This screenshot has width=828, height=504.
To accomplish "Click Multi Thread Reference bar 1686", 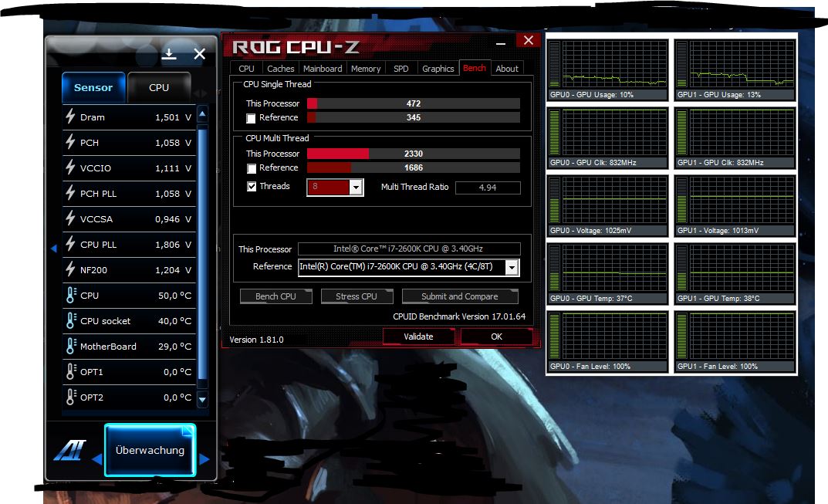I will tap(414, 167).
